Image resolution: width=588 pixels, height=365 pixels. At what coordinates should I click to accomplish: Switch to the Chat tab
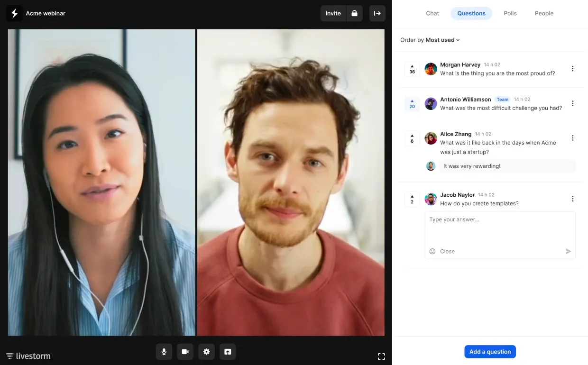click(x=432, y=13)
